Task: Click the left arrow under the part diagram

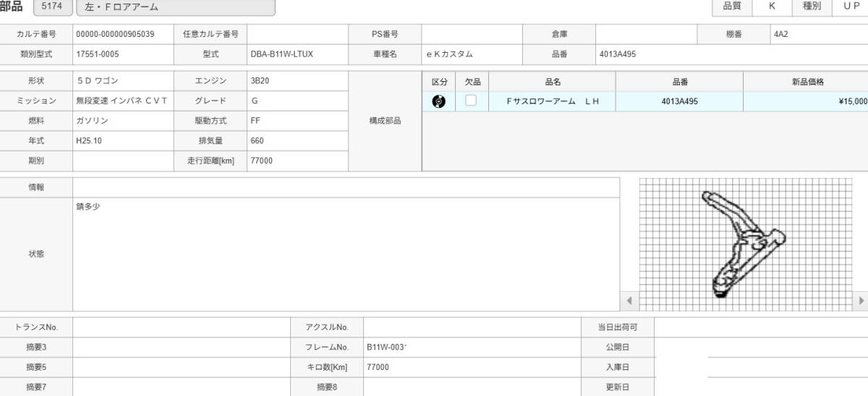Action: point(629,300)
